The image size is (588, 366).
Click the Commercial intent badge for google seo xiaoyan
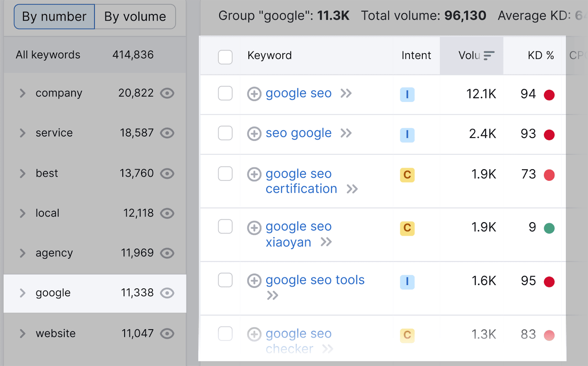pos(407,228)
